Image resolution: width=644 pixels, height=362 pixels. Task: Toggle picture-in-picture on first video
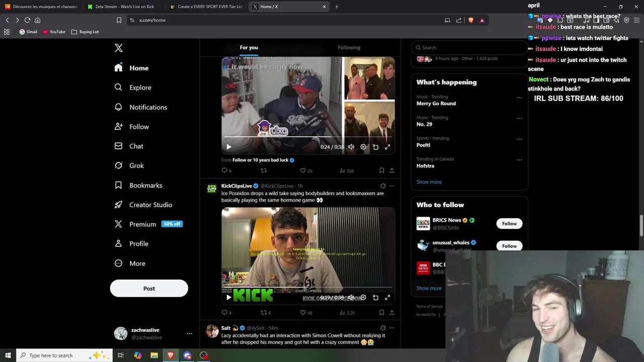[375, 147]
